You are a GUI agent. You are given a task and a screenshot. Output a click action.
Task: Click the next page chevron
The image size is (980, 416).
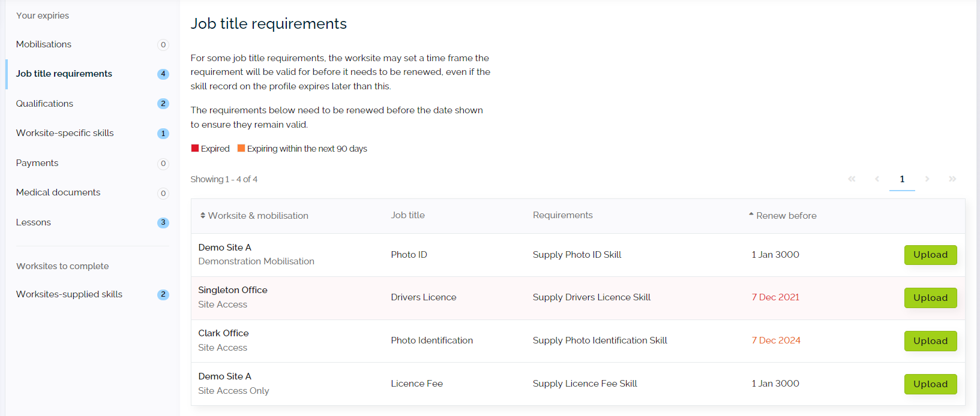(x=927, y=179)
